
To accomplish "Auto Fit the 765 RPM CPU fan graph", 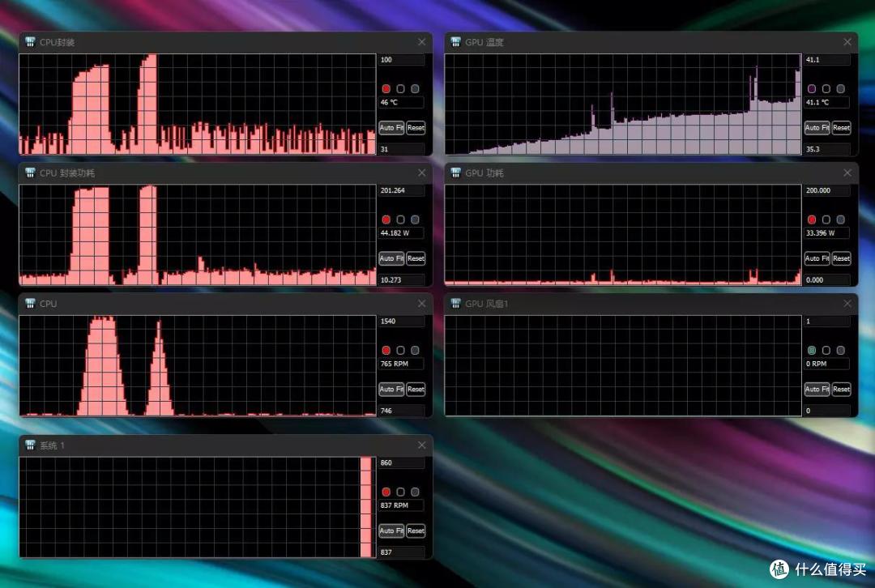I will pos(391,389).
